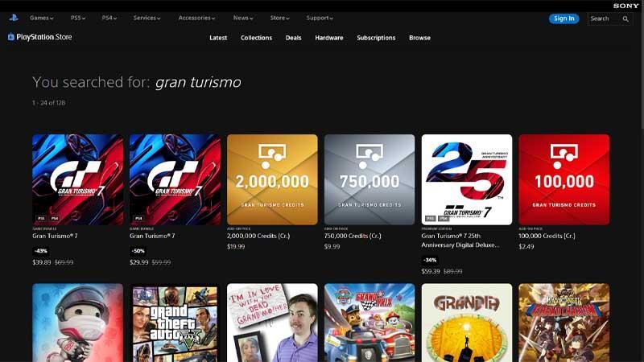Expand the PS5 dropdown menu
Viewport: 644px width, 362px height.
tap(78, 18)
